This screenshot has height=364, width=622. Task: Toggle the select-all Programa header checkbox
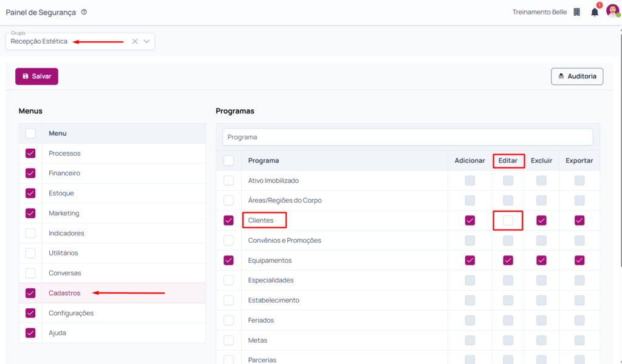pyautogui.click(x=228, y=161)
